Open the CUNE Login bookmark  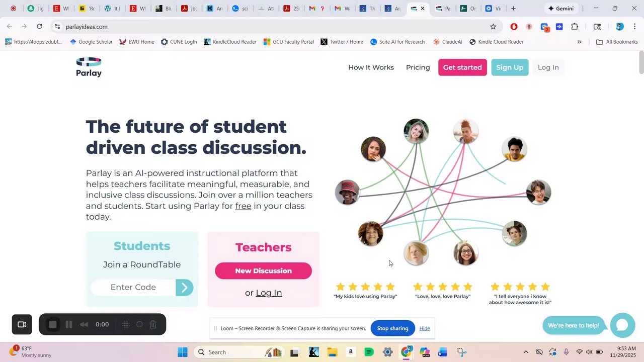click(x=179, y=42)
